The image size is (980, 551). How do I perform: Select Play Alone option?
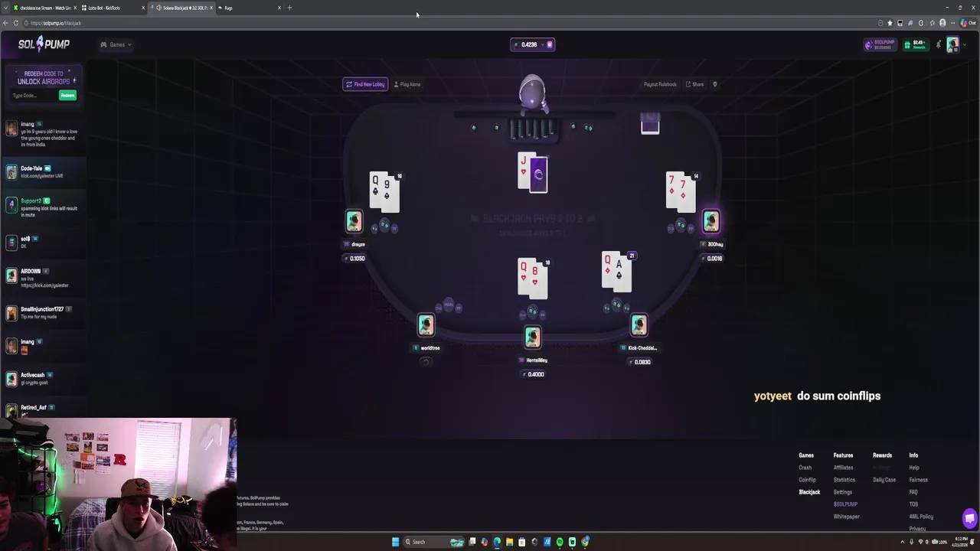pyautogui.click(x=407, y=84)
